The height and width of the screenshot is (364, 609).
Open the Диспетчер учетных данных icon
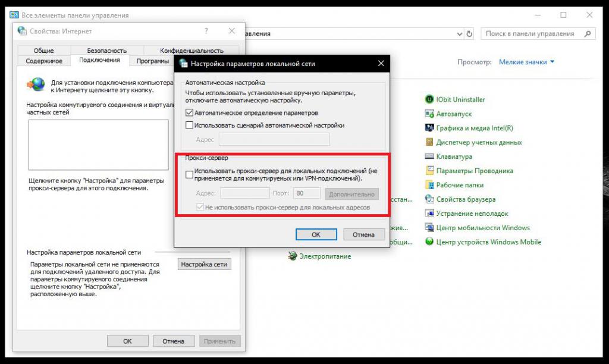click(x=429, y=142)
